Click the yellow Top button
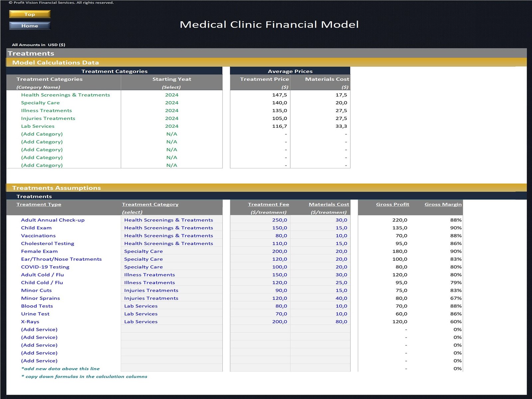Viewport: 532px width, 399px height. tap(30, 14)
